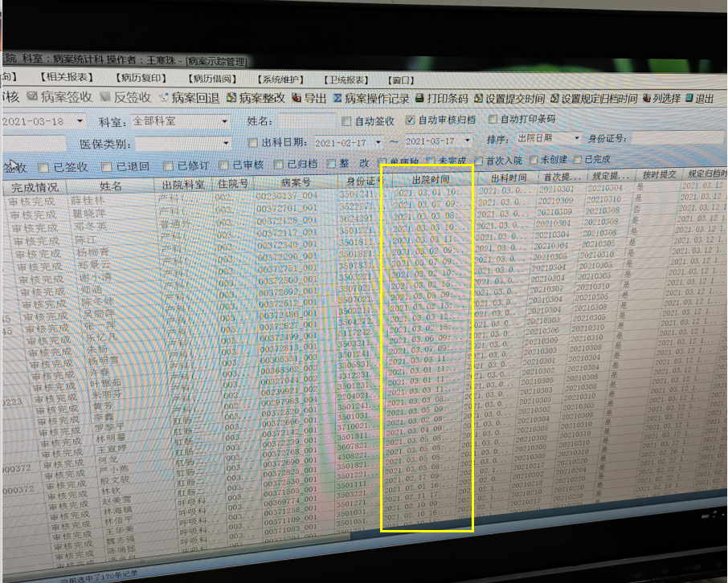Open the 病历复印 menu
Viewport: 728px width, 583px height.
141,78
